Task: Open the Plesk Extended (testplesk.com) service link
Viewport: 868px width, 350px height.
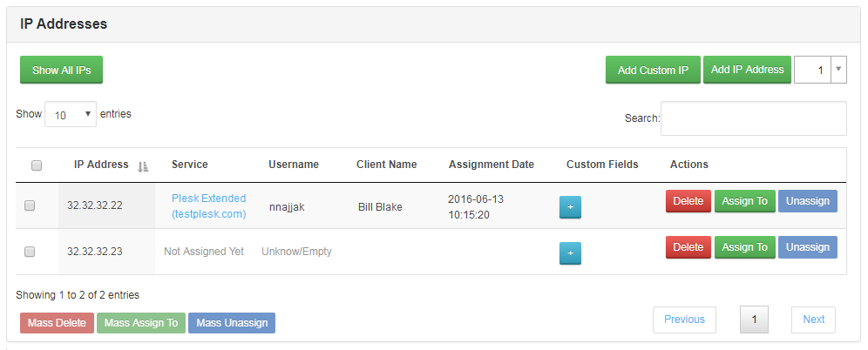Action: point(208,205)
